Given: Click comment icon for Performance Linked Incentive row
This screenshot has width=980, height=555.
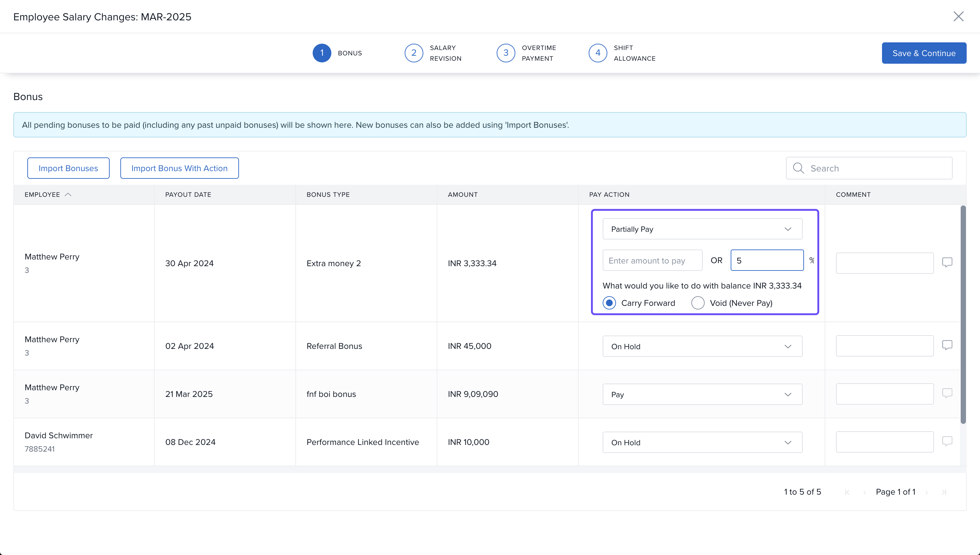Looking at the screenshot, I should pos(947,441).
